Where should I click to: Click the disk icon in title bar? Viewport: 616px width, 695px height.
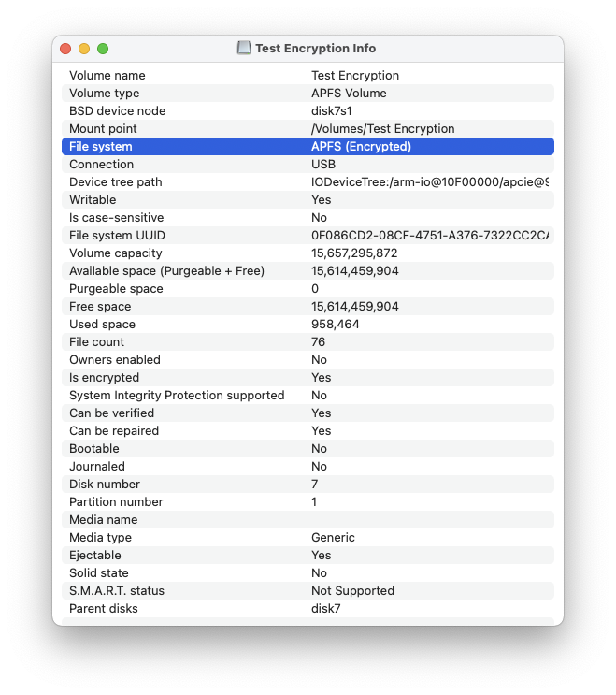pyautogui.click(x=244, y=48)
